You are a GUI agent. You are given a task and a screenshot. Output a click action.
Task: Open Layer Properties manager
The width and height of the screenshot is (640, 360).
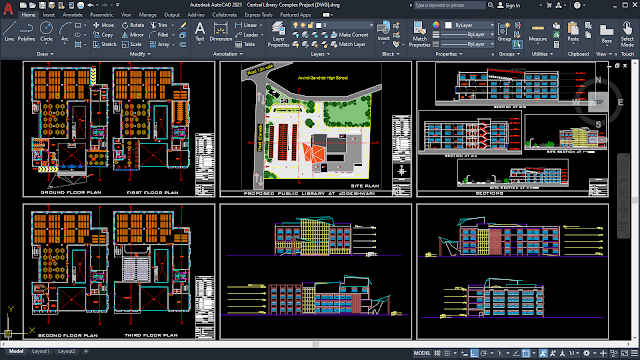[278, 34]
